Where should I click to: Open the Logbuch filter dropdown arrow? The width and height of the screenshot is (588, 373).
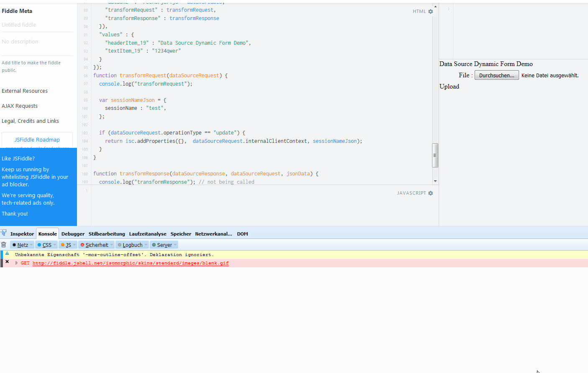pyautogui.click(x=146, y=245)
